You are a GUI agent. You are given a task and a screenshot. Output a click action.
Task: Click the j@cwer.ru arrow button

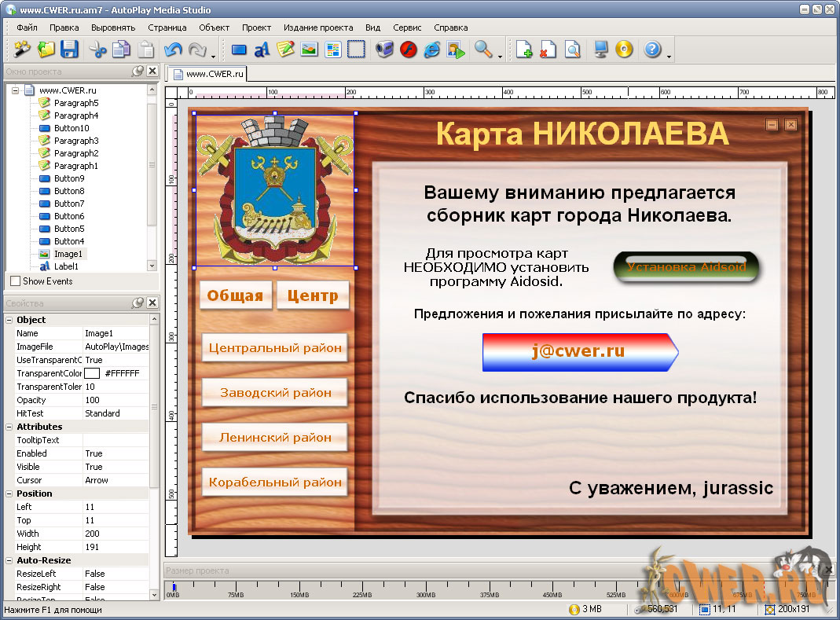[x=579, y=351]
